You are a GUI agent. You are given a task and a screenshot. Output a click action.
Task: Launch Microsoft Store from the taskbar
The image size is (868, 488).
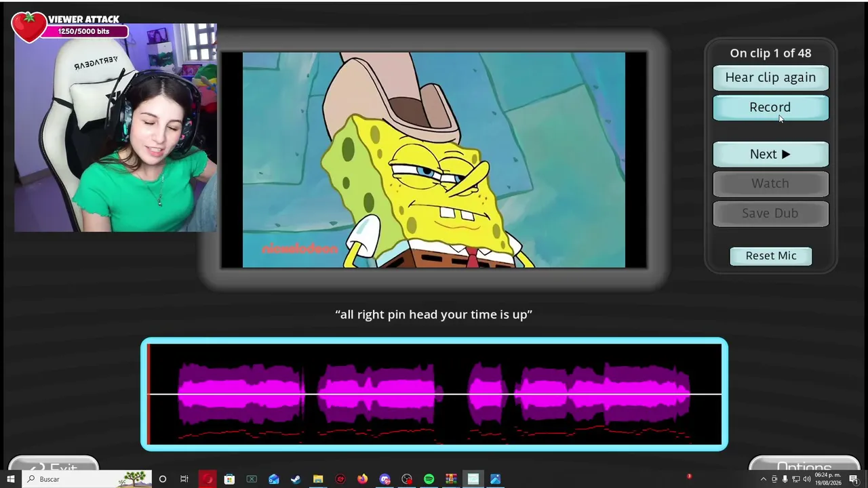[x=229, y=479]
